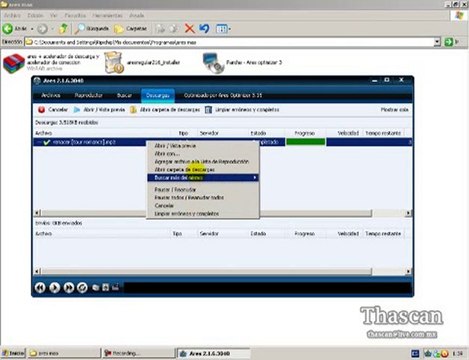Viewport: 469px width, 360px height.
Task: Click the Views icon in Explorer toolbar
Action: click(x=221, y=29)
